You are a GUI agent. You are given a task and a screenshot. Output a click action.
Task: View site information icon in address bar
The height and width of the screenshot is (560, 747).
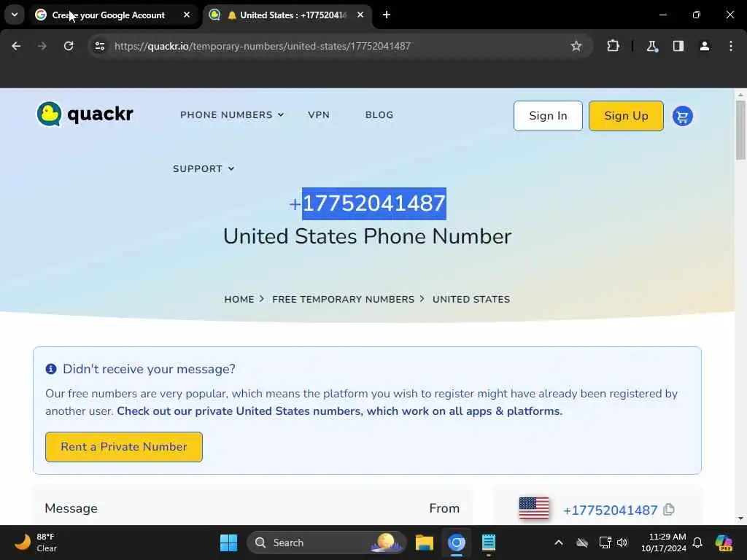(x=99, y=46)
